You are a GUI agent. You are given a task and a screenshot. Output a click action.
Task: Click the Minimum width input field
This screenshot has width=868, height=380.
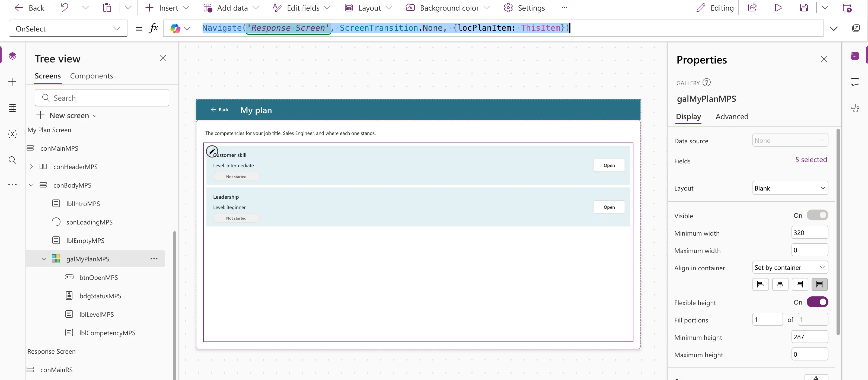tap(809, 233)
